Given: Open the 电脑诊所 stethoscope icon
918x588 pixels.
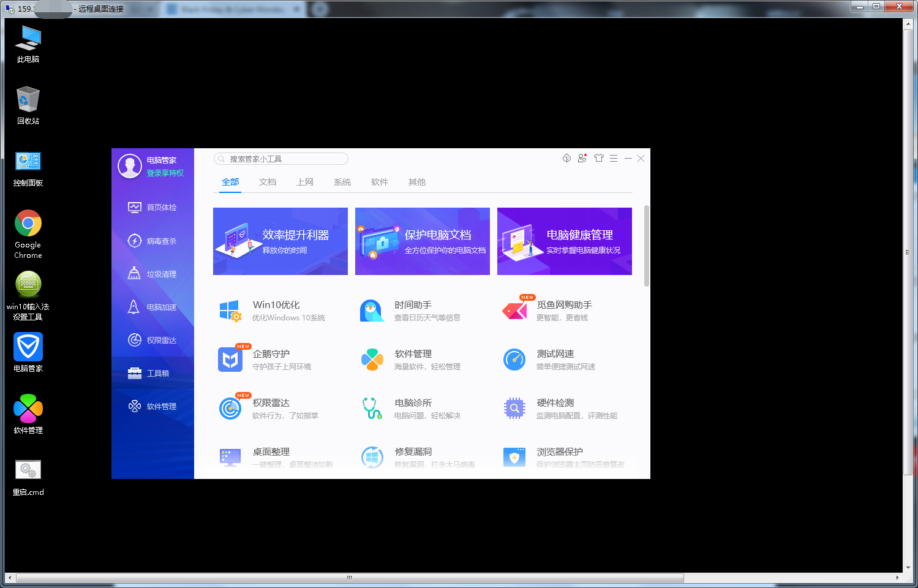Looking at the screenshot, I should coord(372,409).
